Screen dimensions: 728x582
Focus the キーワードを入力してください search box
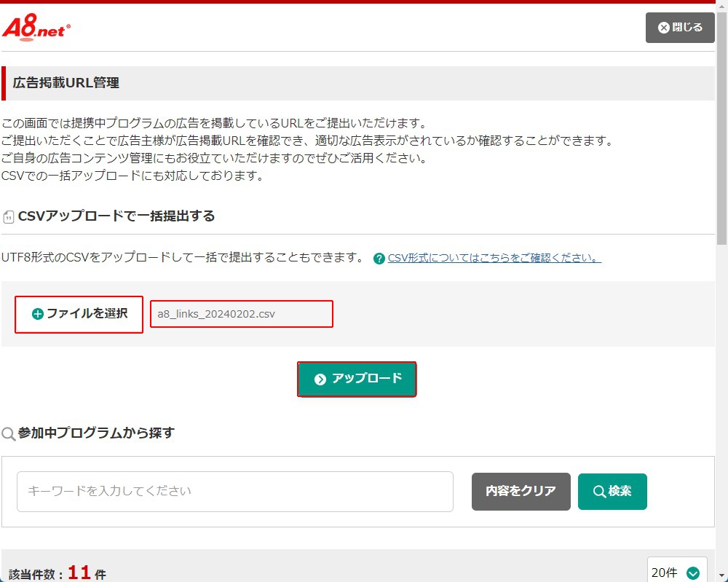pos(234,491)
